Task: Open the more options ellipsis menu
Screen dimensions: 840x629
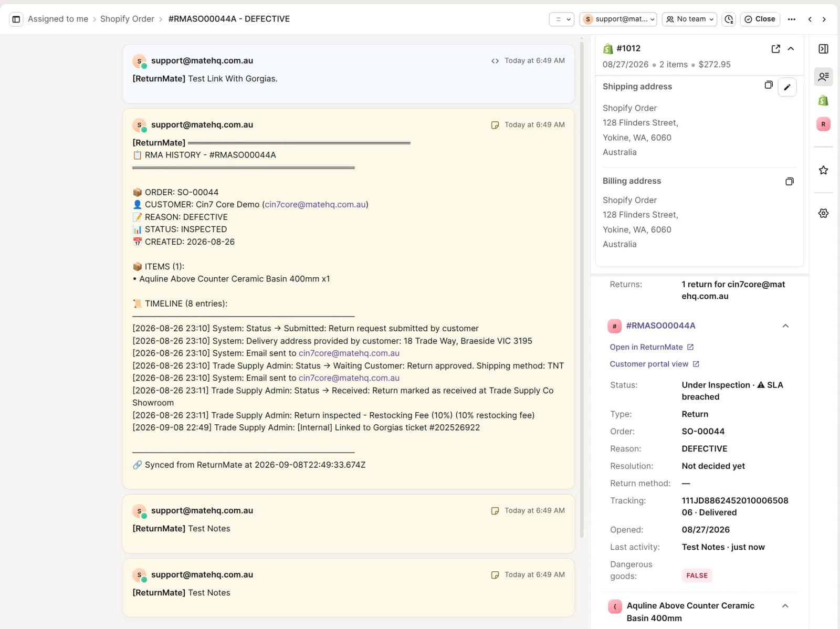Action: [x=792, y=19]
